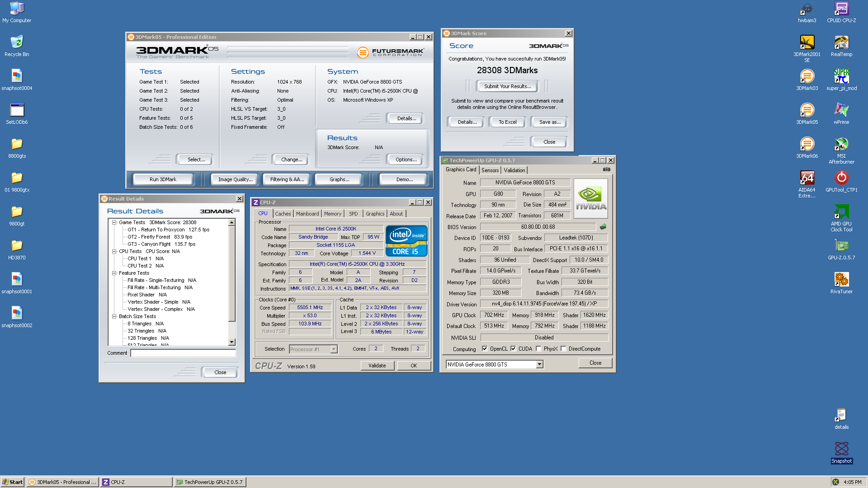This screenshot has width=868, height=488.
Task: Open snaphsot0004 image file
Action: point(17,80)
